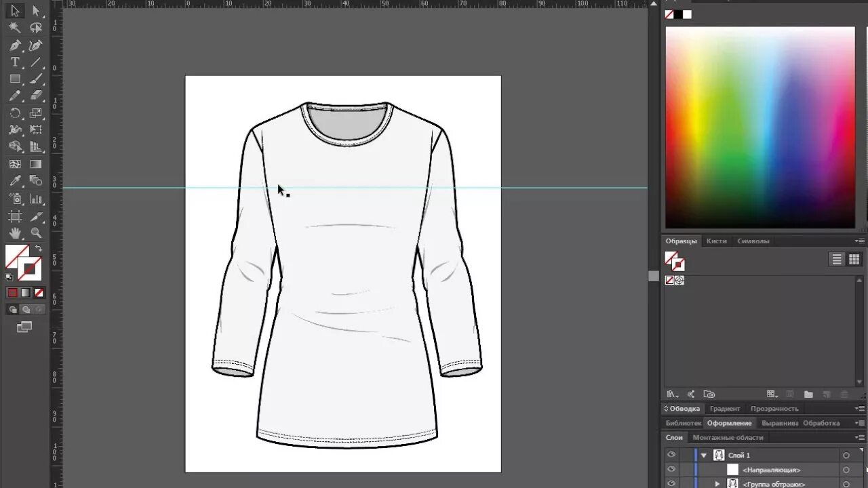
Task: Select the Zoom tool
Action: tap(36, 233)
